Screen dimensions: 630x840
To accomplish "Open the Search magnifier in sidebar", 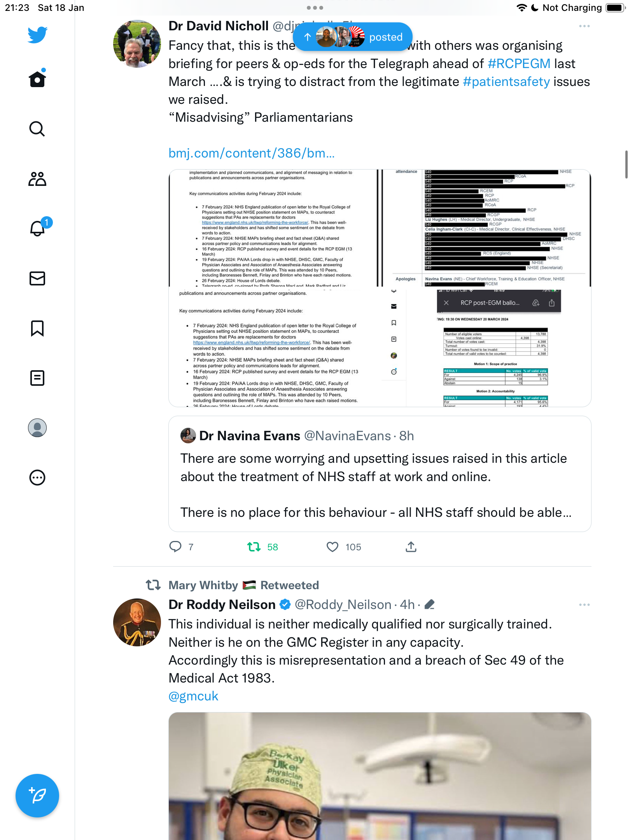I will (37, 129).
